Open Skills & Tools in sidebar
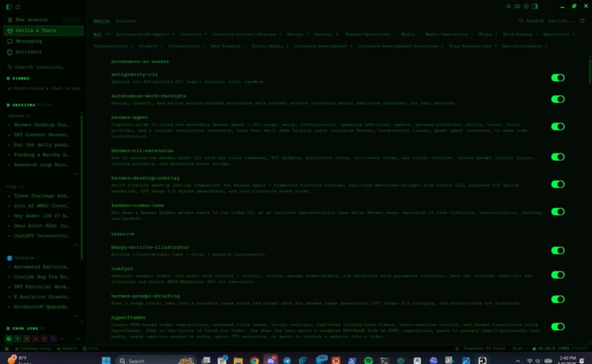 (x=44, y=30)
